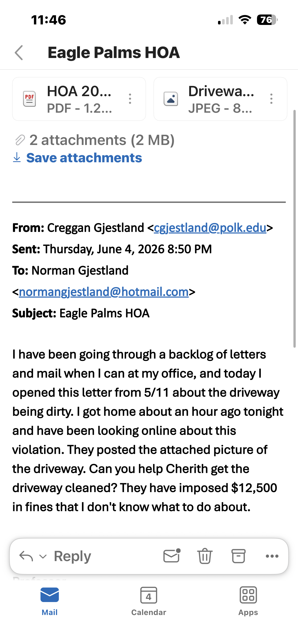The height and width of the screenshot is (644, 298).
Task: Open options menu for the JPEG attachment
Action: coord(272,99)
